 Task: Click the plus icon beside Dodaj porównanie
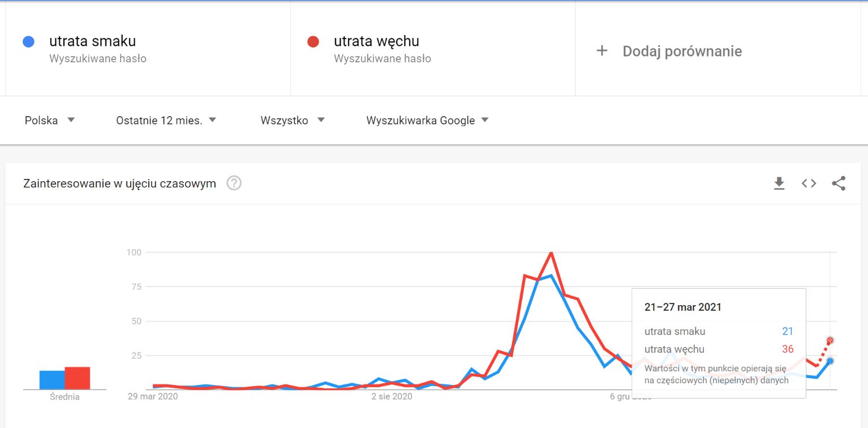coord(601,50)
